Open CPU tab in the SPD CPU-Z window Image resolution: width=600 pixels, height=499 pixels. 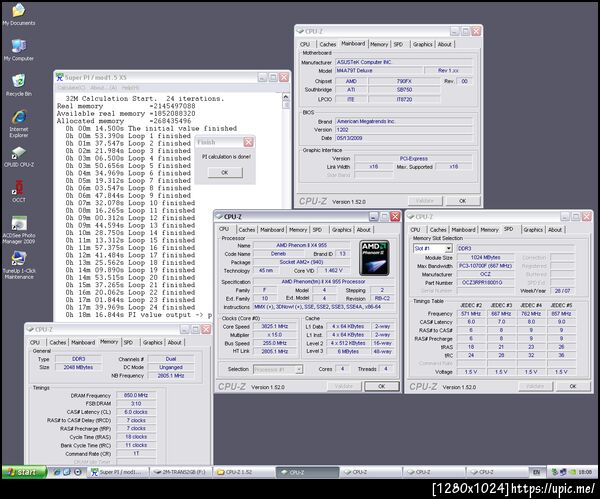415,230
